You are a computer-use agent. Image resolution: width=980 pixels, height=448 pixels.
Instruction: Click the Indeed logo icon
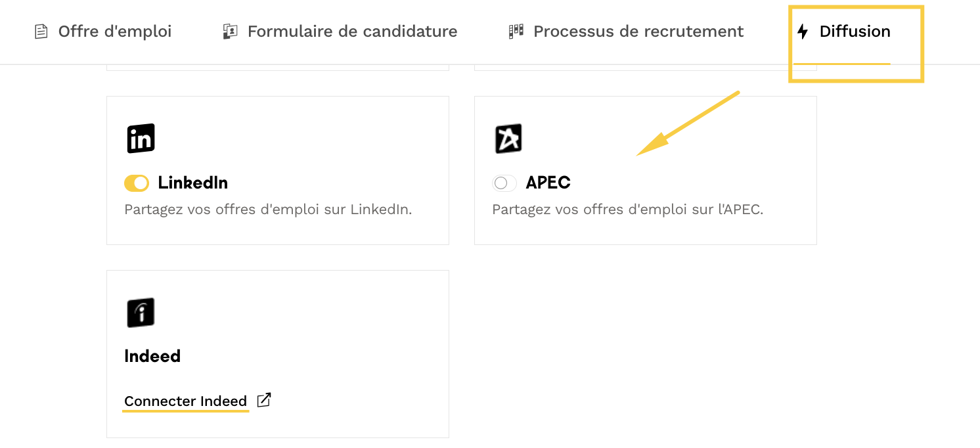click(141, 313)
